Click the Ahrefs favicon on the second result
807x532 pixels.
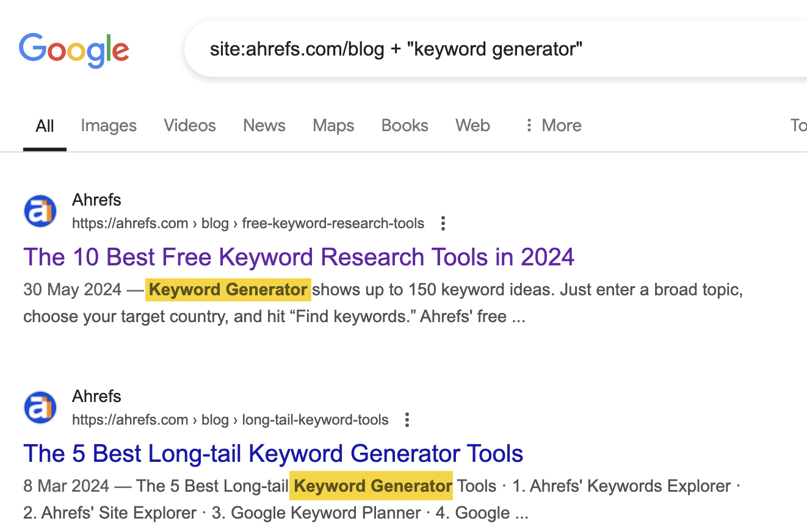click(x=39, y=407)
